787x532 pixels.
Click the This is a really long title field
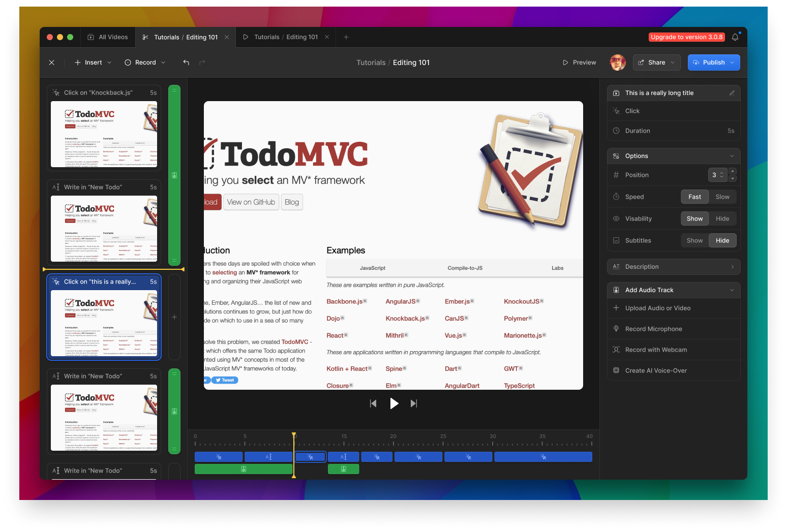pyautogui.click(x=674, y=93)
